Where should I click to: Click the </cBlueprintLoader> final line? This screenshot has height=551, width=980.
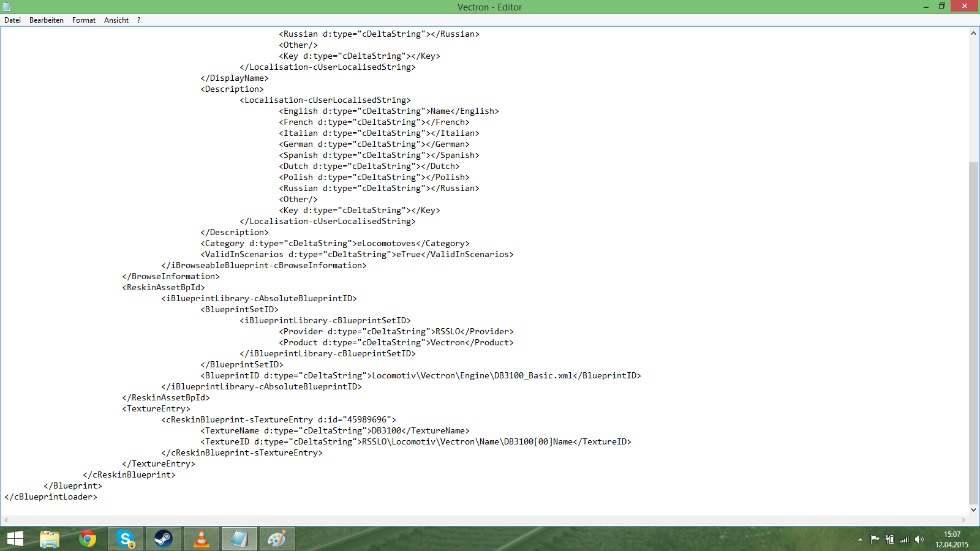coord(51,497)
